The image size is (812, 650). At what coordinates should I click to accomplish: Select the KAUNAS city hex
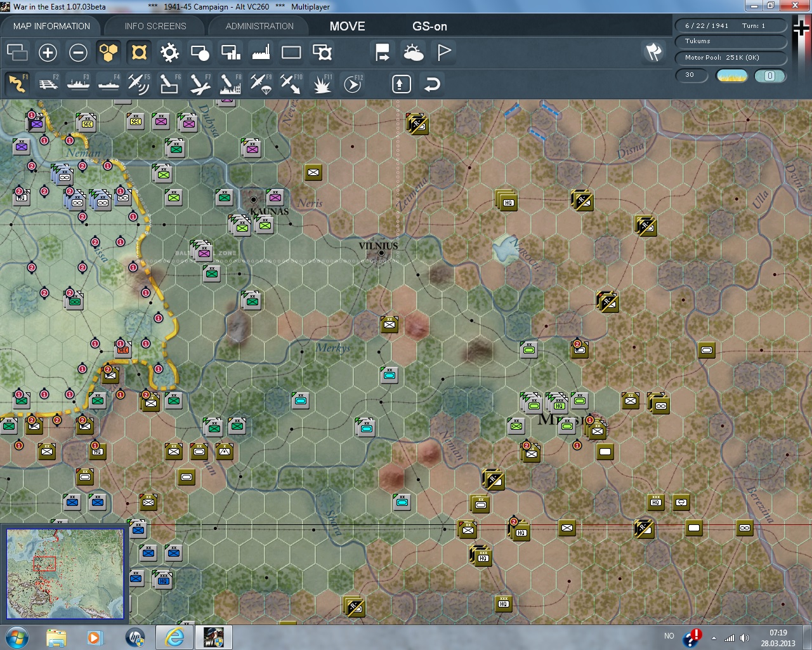[254, 199]
